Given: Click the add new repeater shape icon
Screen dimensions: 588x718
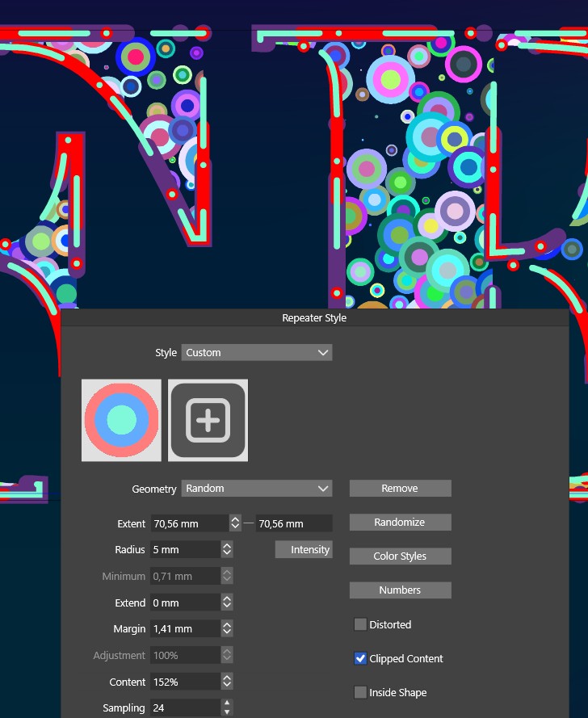Looking at the screenshot, I should click(208, 421).
